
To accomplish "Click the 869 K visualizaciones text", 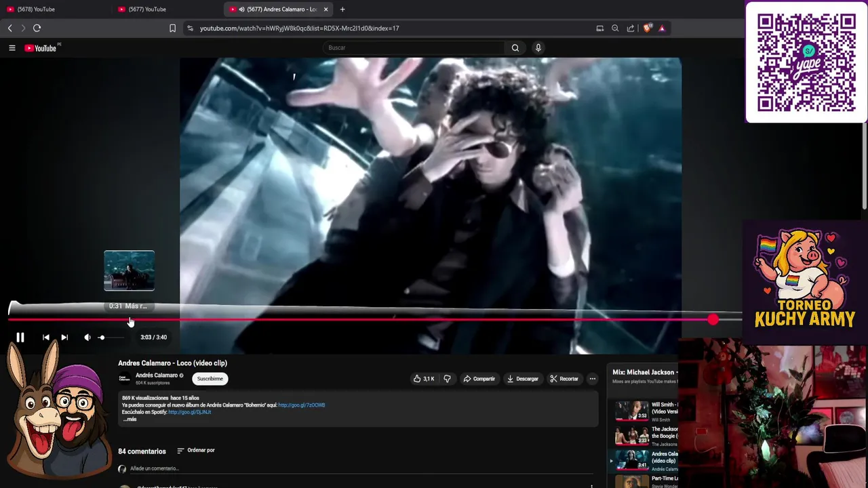I will [x=144, y=399].
